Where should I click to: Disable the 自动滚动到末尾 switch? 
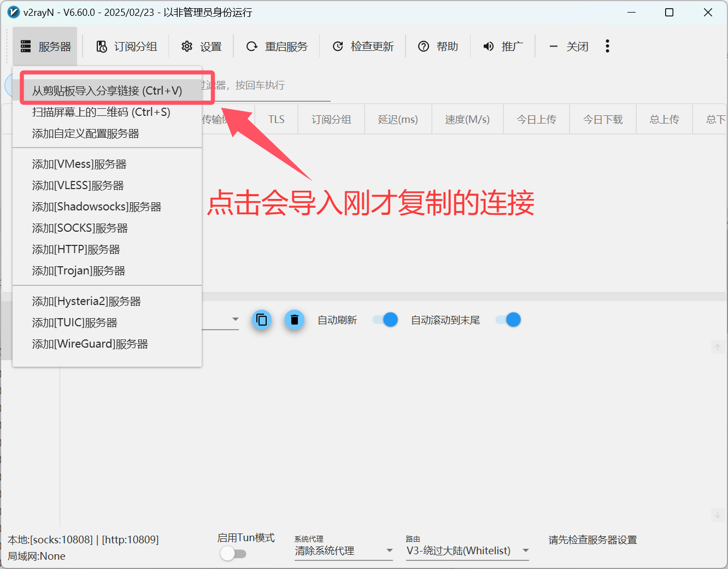507,320
